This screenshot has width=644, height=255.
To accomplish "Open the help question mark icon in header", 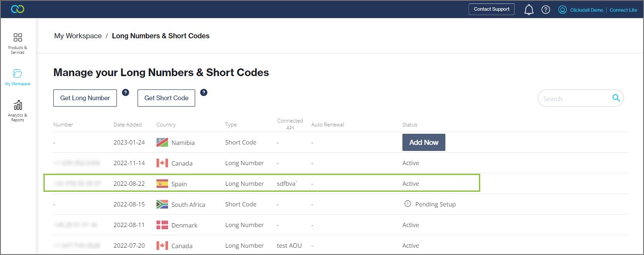I will coord(546,9).
